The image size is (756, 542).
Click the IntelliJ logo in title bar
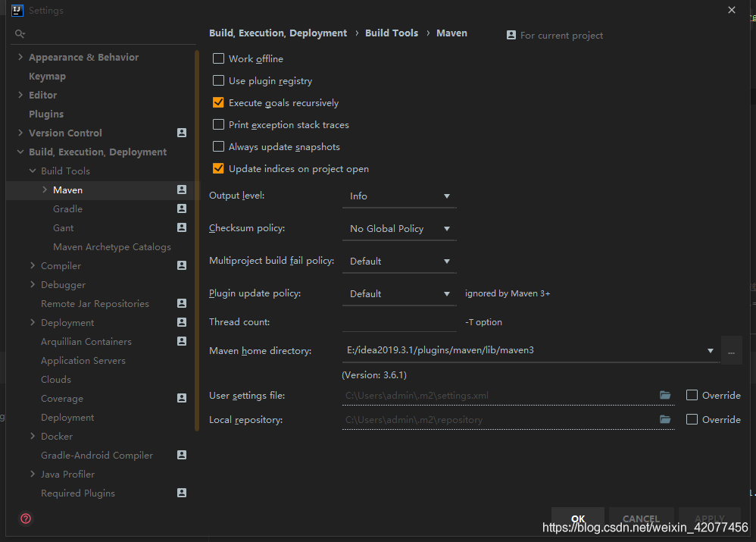[17, 10]
